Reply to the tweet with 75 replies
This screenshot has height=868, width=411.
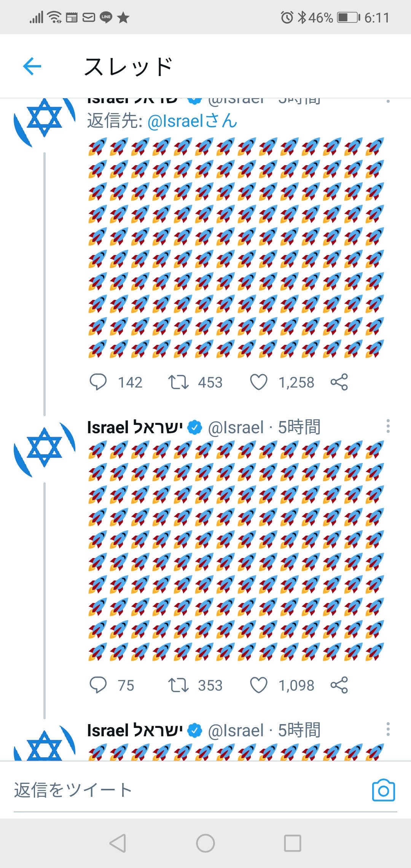(98, 685)
